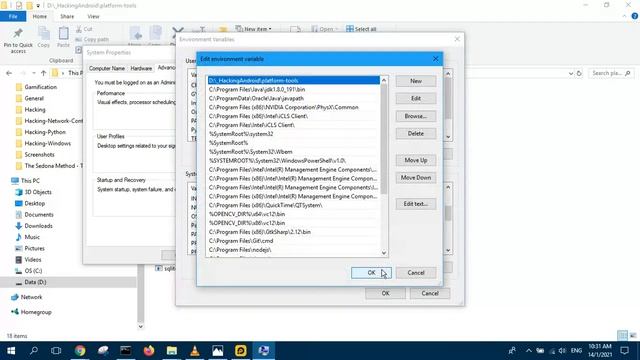Select Program Files\nodejs path entry

click(x=293, y=250)
